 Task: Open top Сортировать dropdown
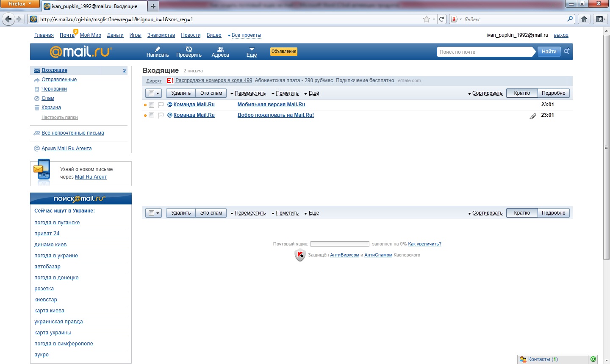pos(485,93)
